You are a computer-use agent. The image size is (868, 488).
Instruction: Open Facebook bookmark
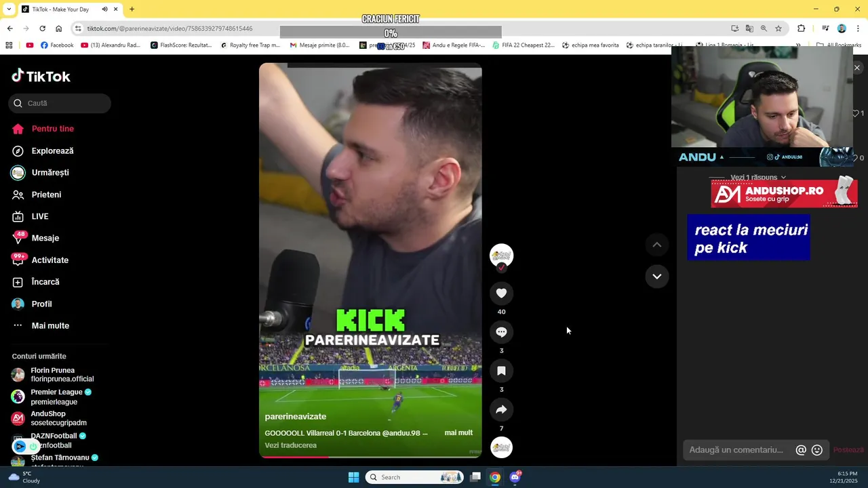[57, 45]
